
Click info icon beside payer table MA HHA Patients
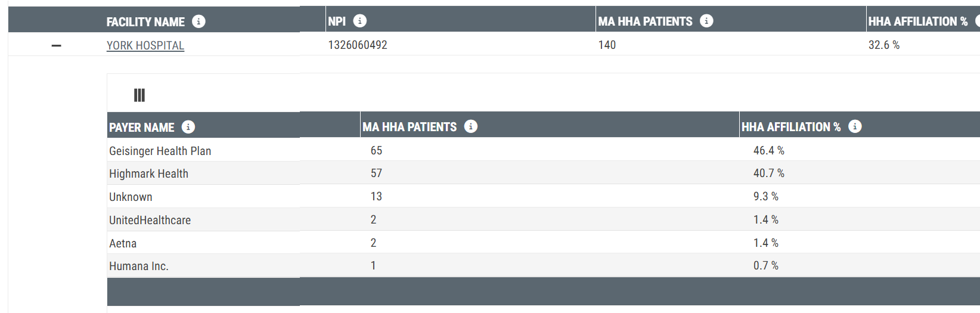point(471,126)
